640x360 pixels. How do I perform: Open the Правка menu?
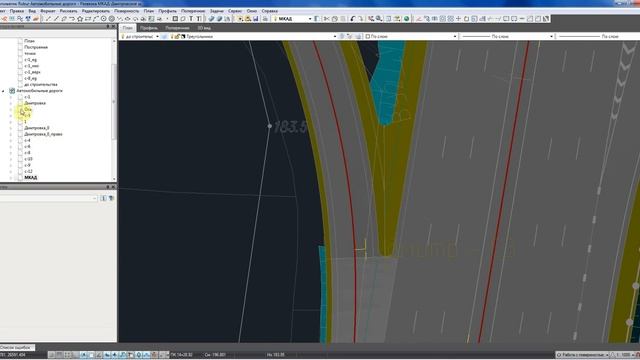point(17,11)
